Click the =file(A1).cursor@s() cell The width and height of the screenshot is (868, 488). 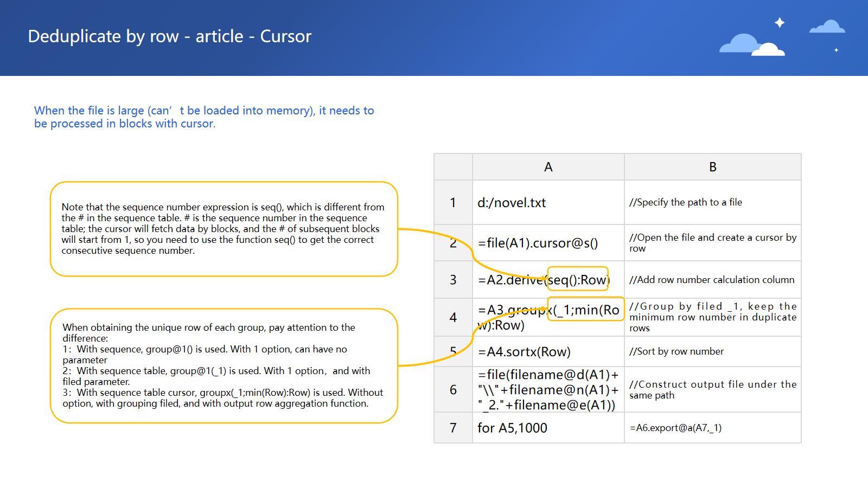coord(538,243)
